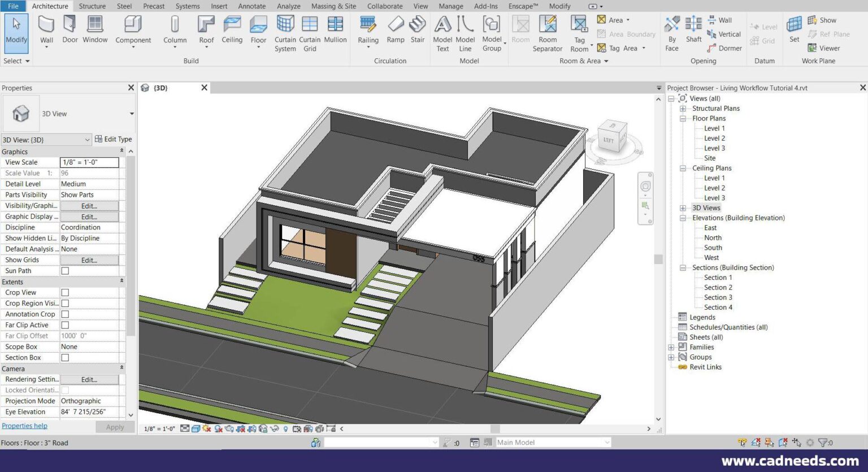Image resolution: width=868 pixels, height=472 pixels.
Task: Click the ViewCube LEFT face
Action: tap(609, 140)
